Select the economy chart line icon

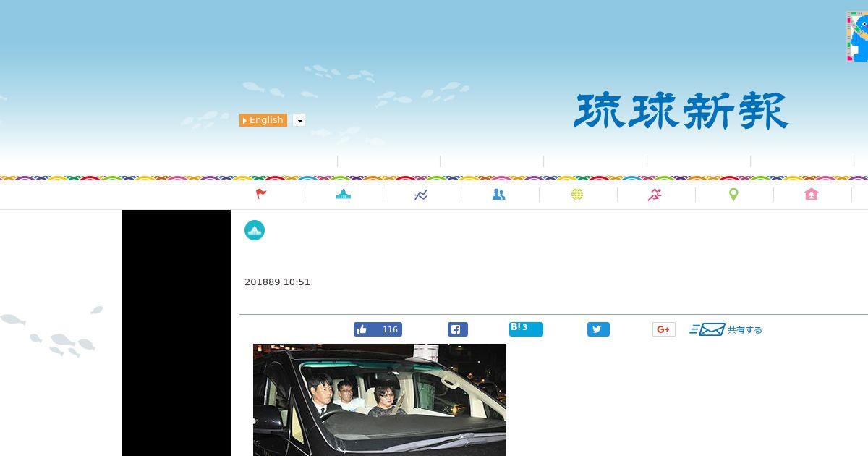[421, 195]
